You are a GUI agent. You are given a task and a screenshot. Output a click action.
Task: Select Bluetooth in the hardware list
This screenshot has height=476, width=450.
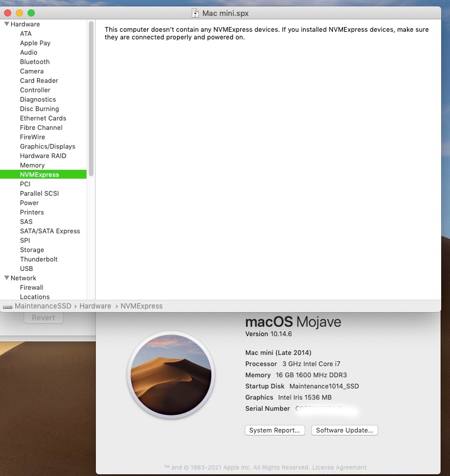click(35, 62)
